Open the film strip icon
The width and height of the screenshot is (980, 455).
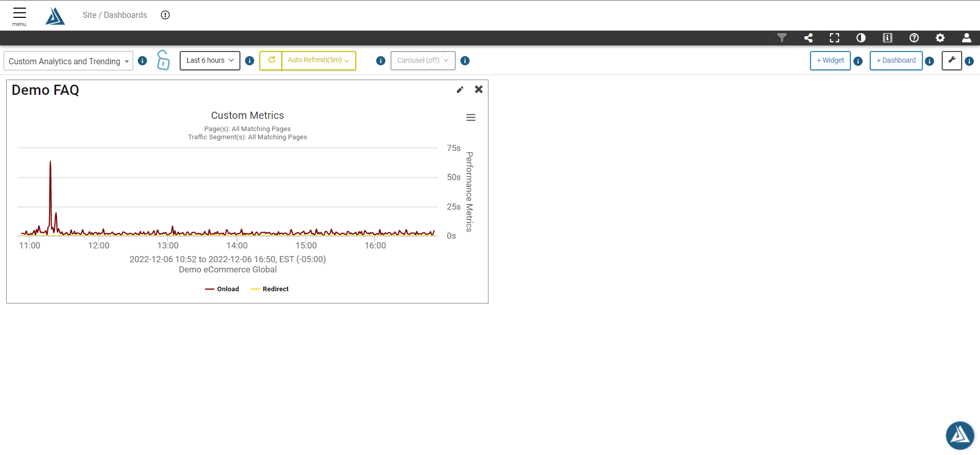[888, 38]
